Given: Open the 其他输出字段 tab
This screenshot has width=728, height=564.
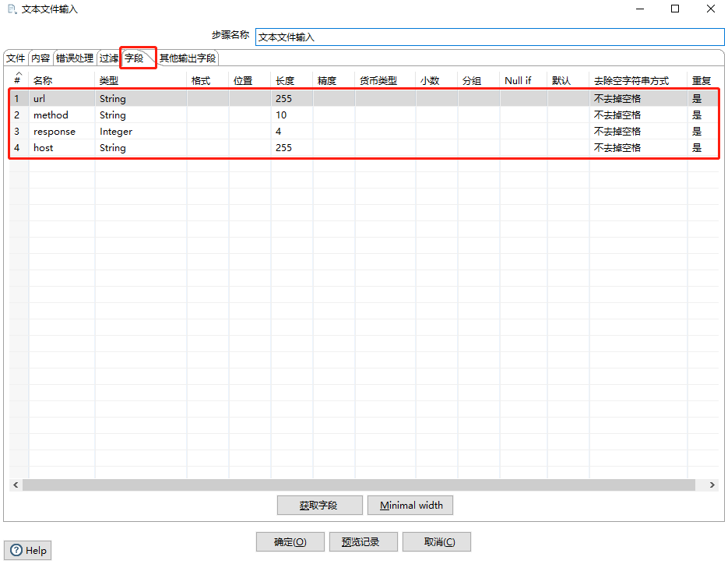Looking at the screenshot, I should [x=187, y=58].
